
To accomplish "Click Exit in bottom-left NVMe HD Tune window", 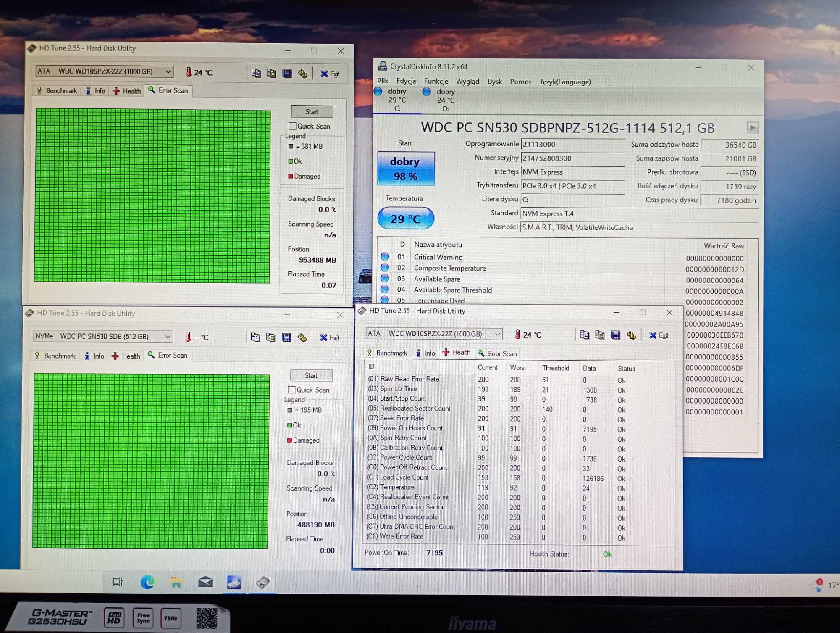I will [330, 338].
